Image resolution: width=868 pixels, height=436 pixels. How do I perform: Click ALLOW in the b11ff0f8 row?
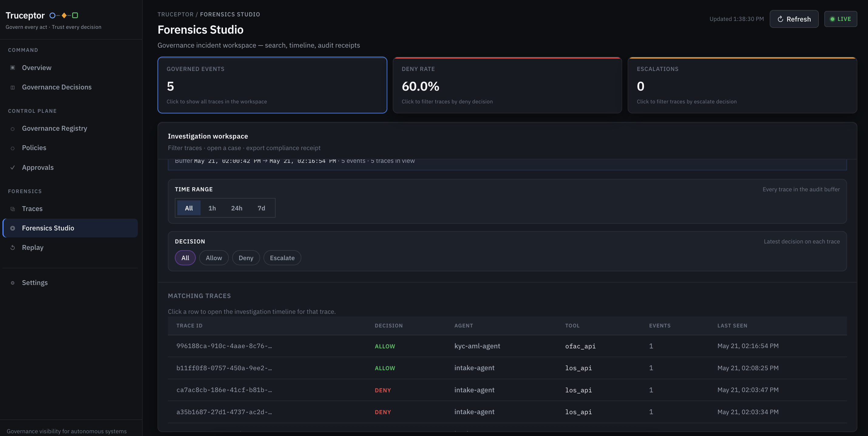click(385, 368)
